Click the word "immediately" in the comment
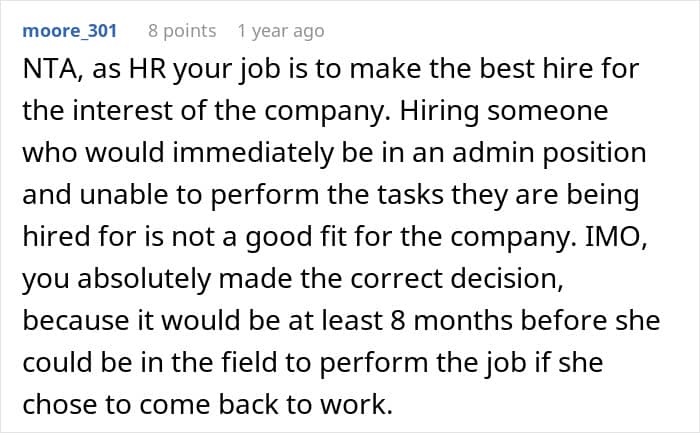 249,156
